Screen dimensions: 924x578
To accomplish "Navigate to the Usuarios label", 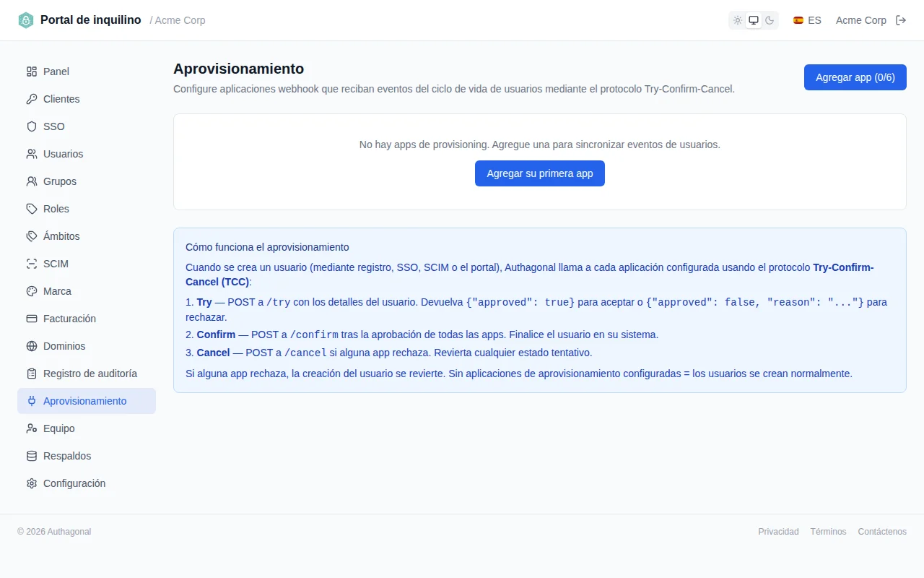I will point(64,154).
